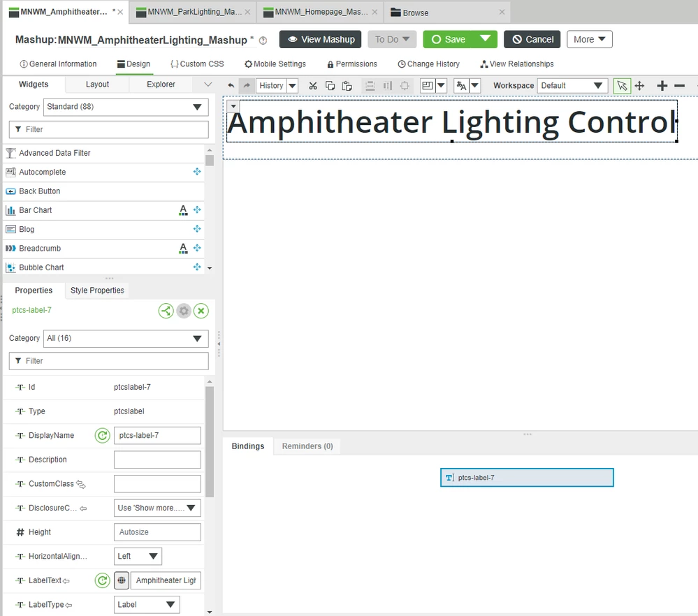698x616 pixels.
Task: Close the Browse tab
Action: point(502,12)
